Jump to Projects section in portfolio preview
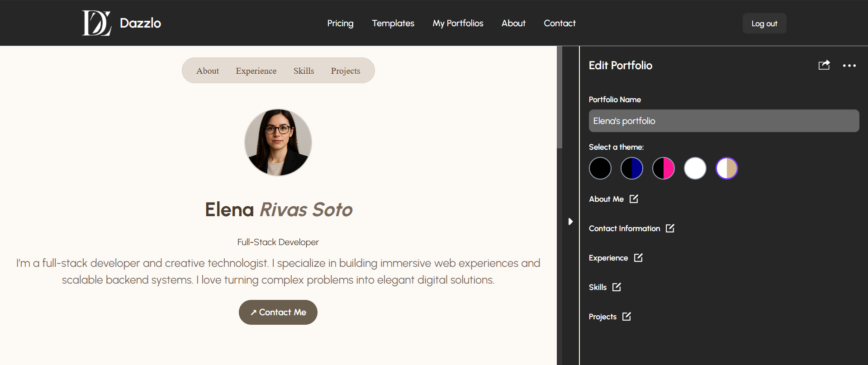Viewport: 868px width, 365px height. pos(346,71)
